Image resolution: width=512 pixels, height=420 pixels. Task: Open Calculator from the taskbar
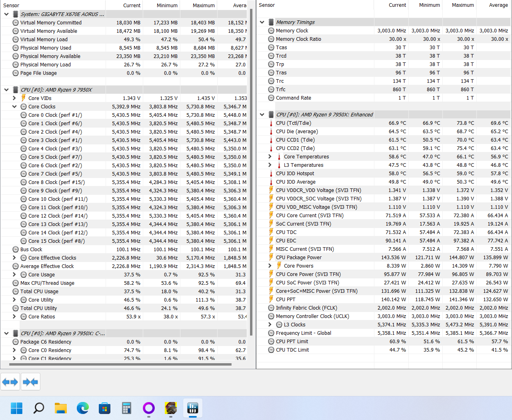127,408
